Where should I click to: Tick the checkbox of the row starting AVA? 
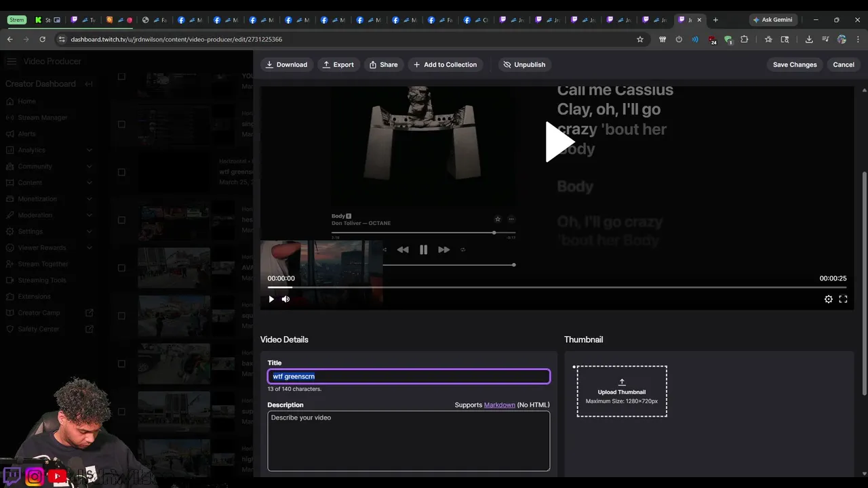[121, 268]
